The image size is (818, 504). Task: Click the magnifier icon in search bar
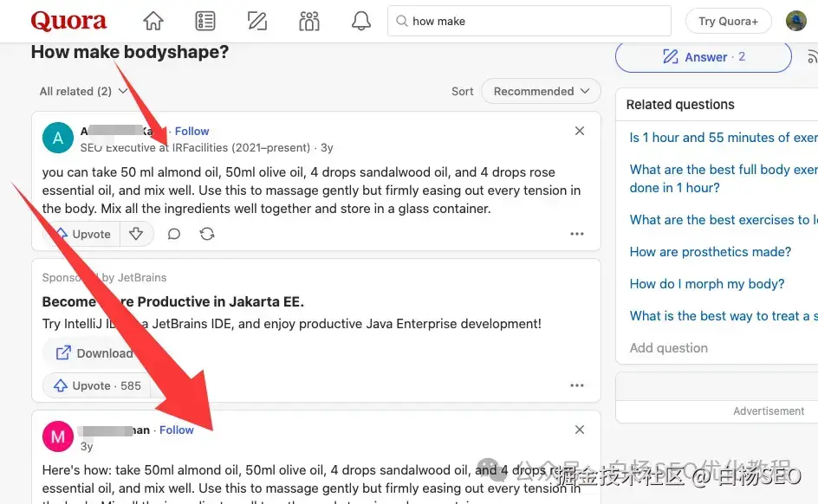point(401,21)
